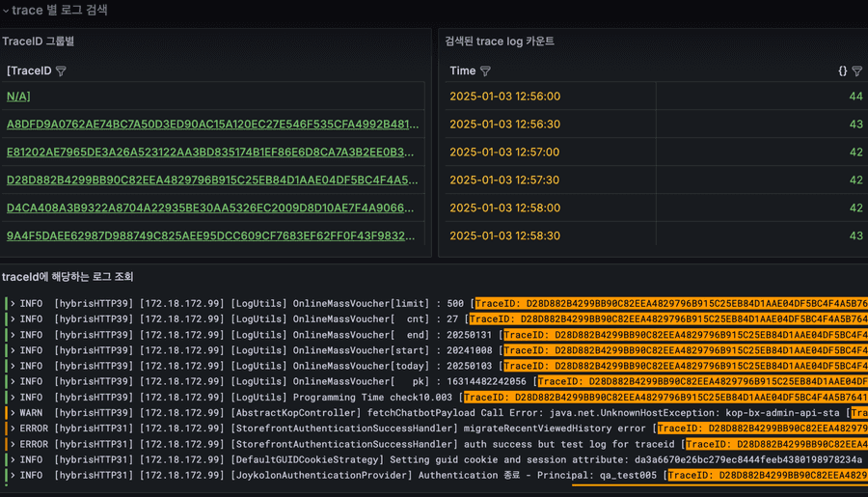Click count value 43 in 12:58:30 row
The height and width of the screenshot is (497, 868).
click(855, 235)
